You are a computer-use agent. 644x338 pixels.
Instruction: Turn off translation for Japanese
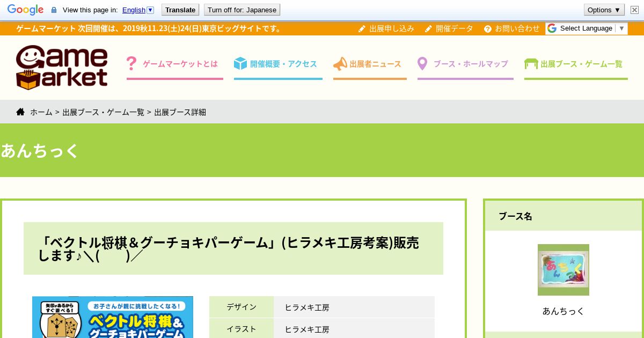coord(242,10)
